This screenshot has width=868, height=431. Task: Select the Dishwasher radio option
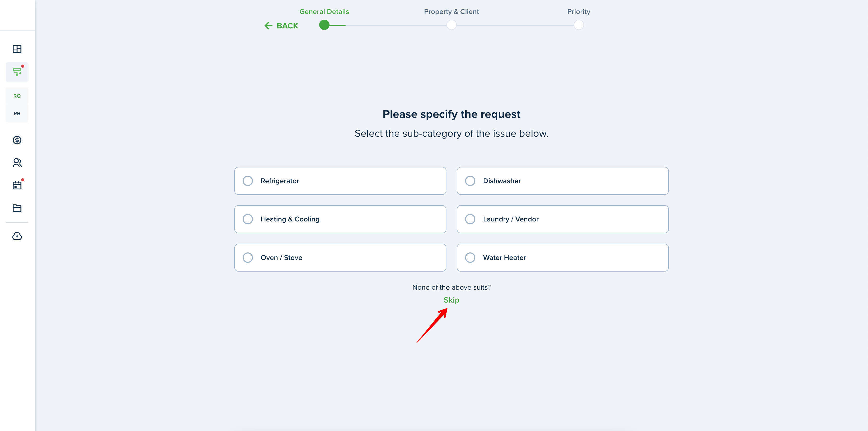[x=562, y=181]
